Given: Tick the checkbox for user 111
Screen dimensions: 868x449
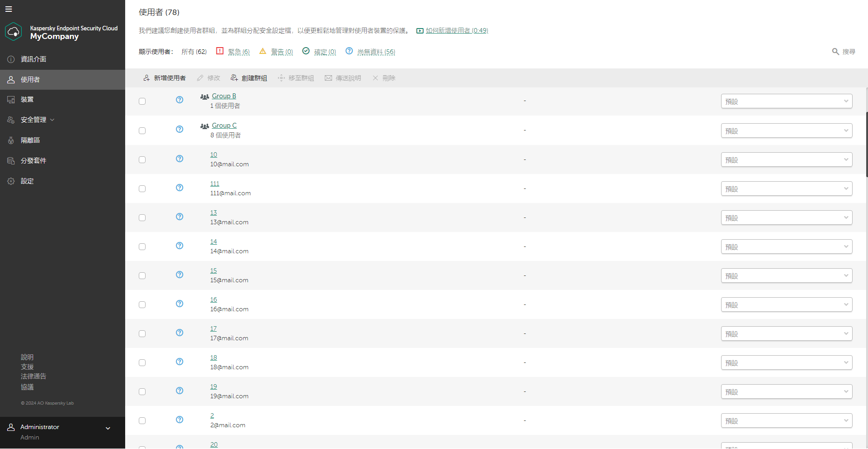Looking at the screenshot, I should pyautogui.click(x=142, y=188).
